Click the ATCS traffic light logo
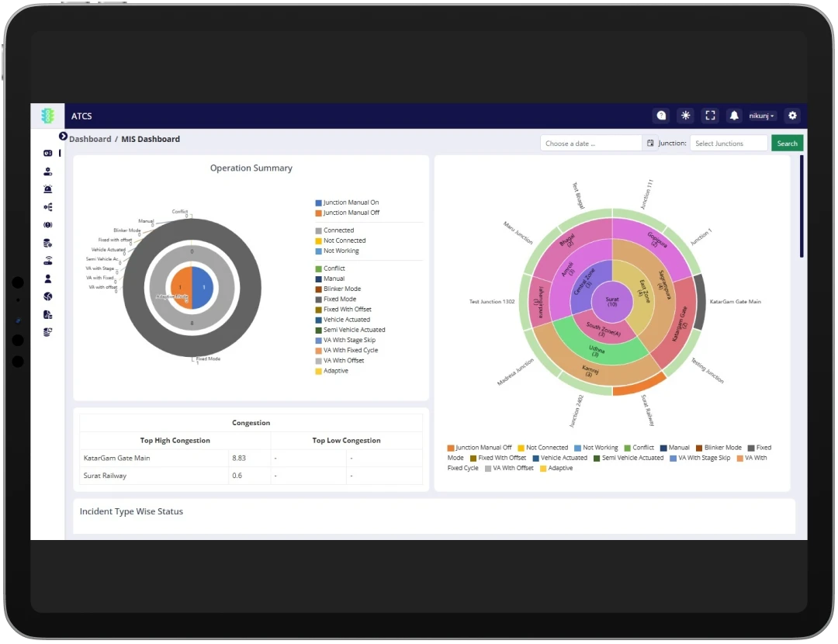838x644 pixels. click(x=47, y=116)
